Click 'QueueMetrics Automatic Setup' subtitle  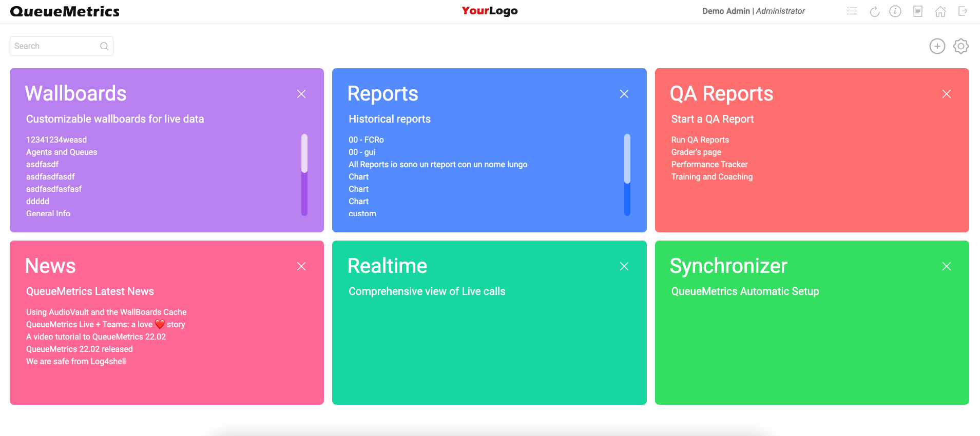pos(745,291)
